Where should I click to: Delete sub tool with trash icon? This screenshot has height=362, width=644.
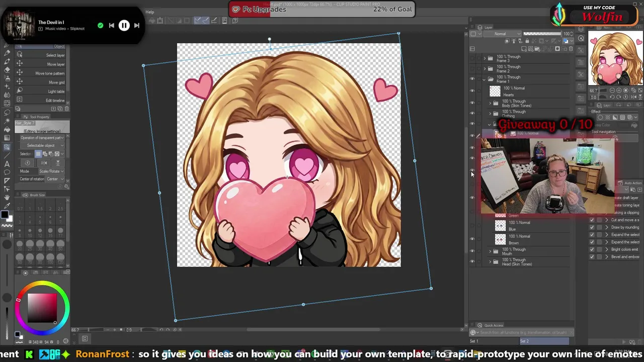click(x=66, y=109)
